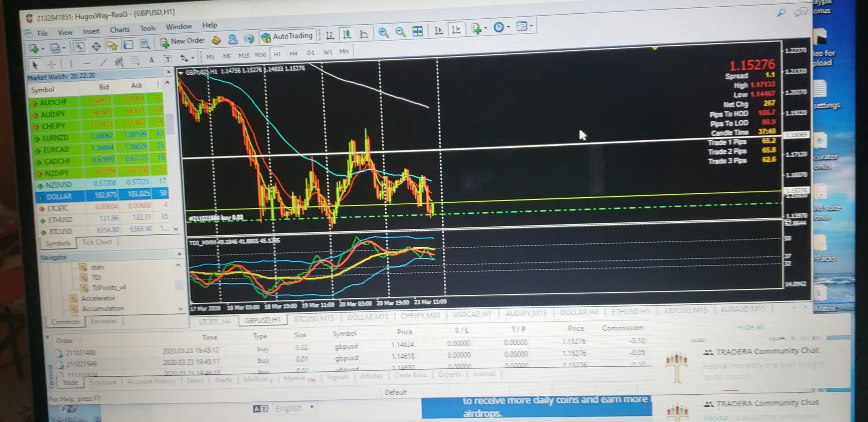Toggle the Data Window toolbar icon
The width and height of the screenshot is (868, 422).
[x=96, y=47]
